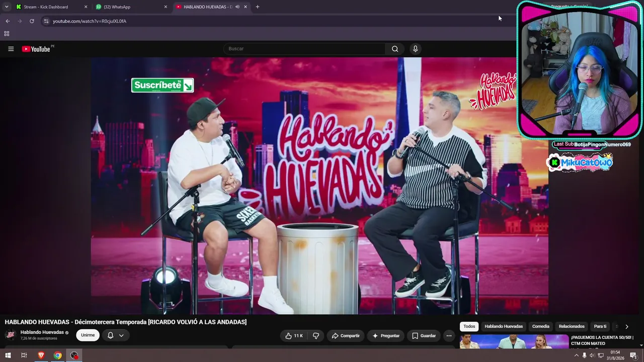
Task: Select the Hablando Huevadas filter chip
Action: tap(504, 326)
